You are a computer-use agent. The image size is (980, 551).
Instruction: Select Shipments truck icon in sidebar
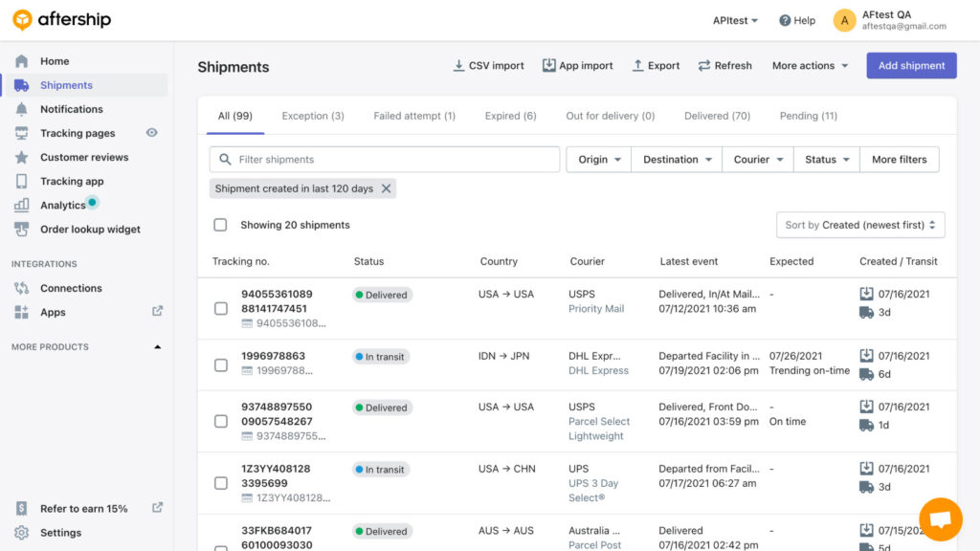point(21,85)
